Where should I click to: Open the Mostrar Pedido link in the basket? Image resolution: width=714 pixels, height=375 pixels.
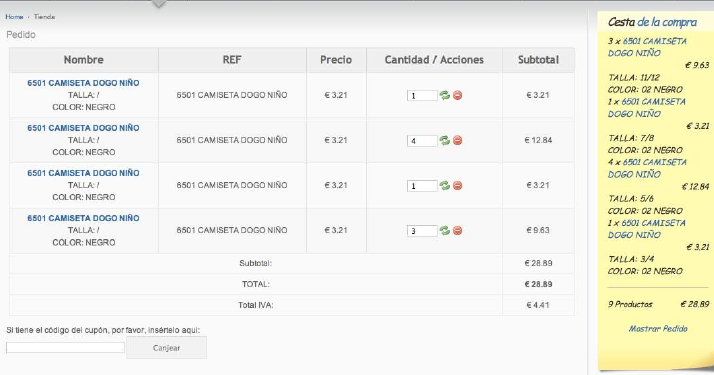658,329
